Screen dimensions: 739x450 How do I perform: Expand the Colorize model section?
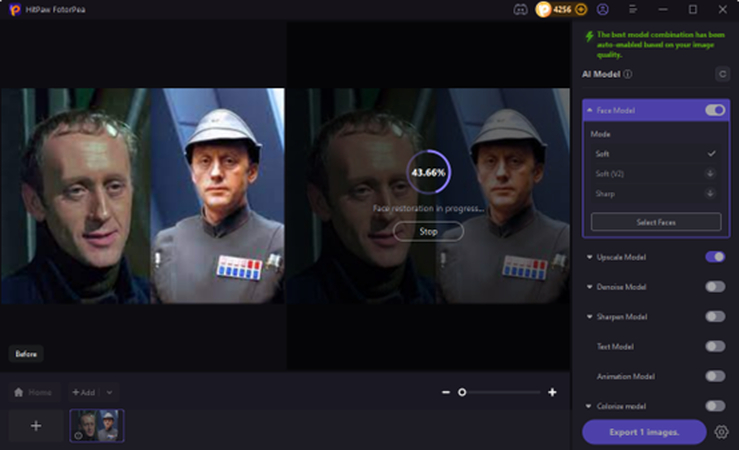click(589, 406)
